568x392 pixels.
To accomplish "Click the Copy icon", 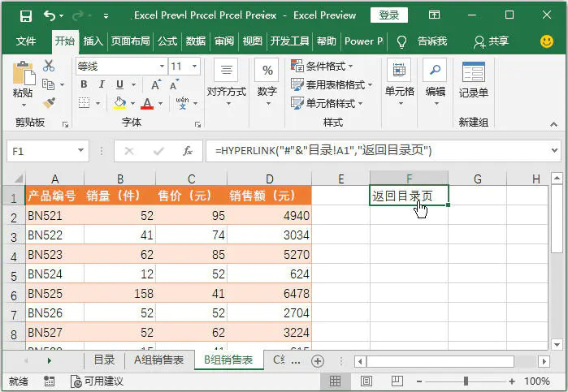I will click(48, 84).
